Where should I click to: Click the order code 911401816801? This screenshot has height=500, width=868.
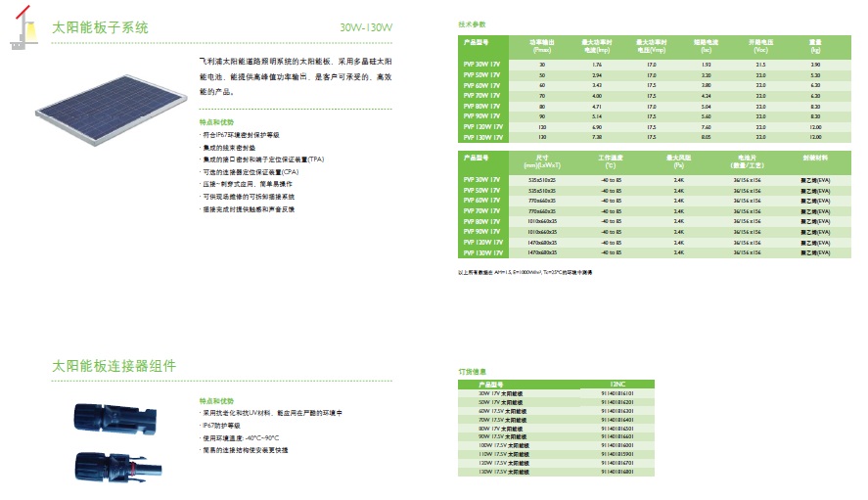tap(617, 473)
